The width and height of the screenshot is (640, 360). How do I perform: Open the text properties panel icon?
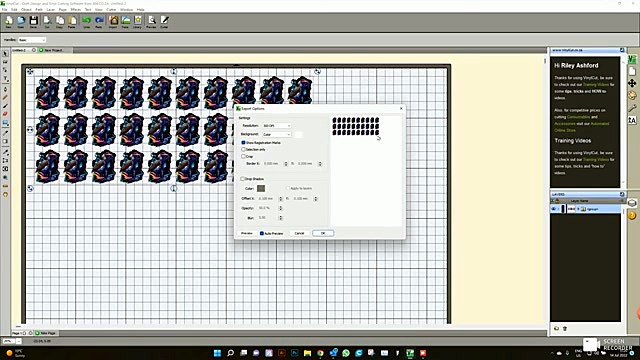(632, 120)
